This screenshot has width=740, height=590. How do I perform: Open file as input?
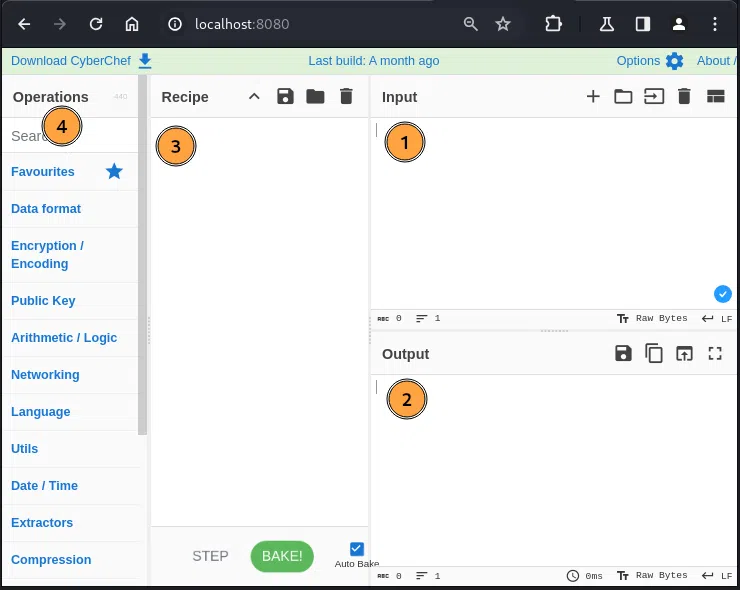(x=654, y=96)
